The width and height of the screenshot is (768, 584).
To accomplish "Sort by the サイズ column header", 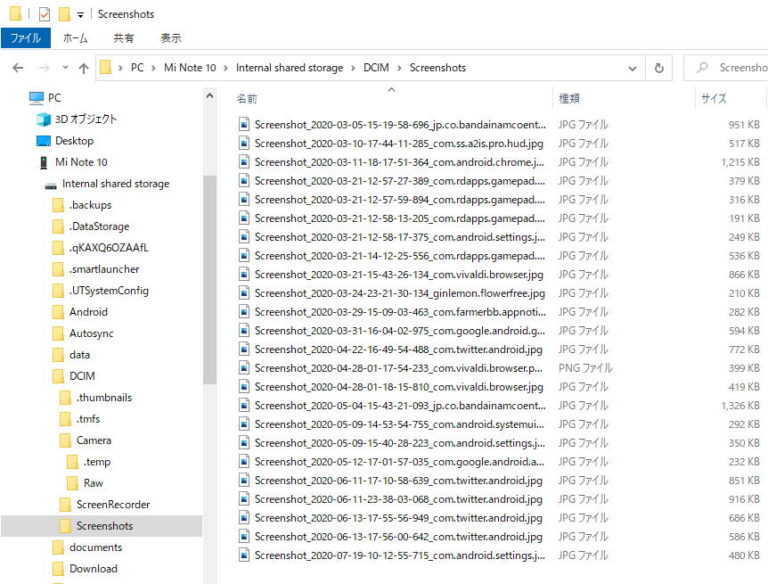I will (714, 98).
